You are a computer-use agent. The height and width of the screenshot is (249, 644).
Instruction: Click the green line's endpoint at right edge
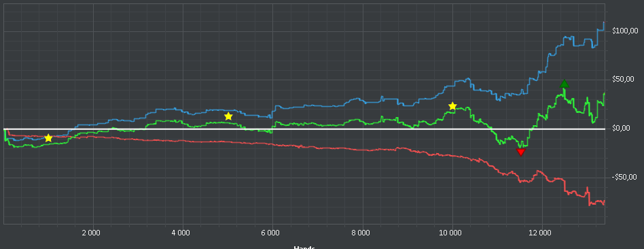click(x=604, y=93)
